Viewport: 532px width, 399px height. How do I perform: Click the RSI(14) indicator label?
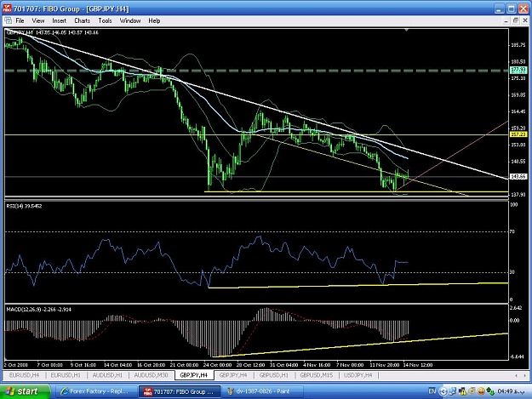tap(24, 206)
